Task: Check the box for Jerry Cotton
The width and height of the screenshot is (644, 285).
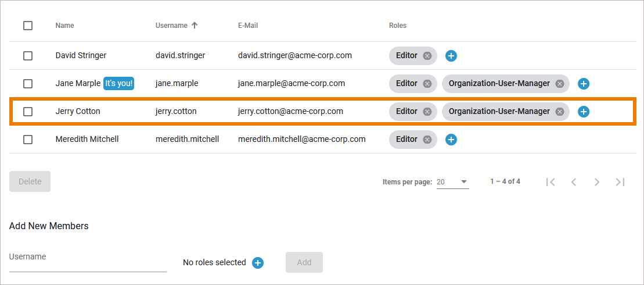Action: click(x=28, y=112)
